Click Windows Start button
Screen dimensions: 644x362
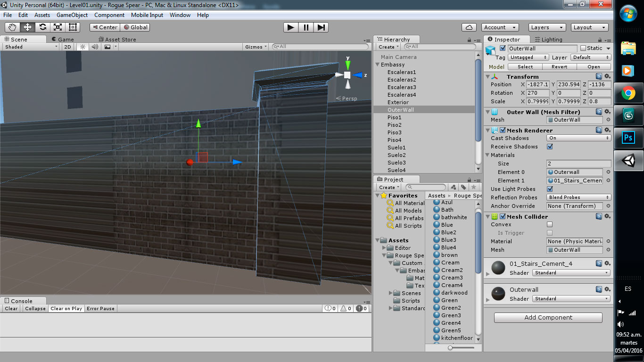628,13
